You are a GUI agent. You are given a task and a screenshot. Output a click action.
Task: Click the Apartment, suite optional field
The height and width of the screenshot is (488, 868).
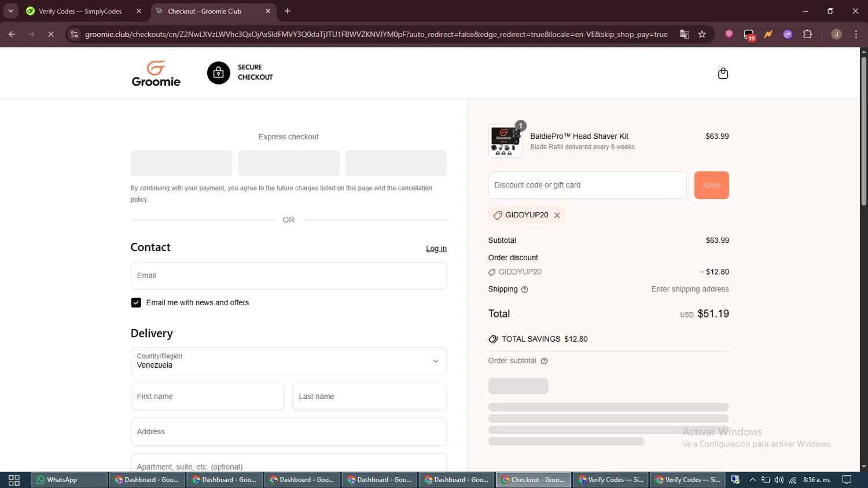[x=289, y=463]
